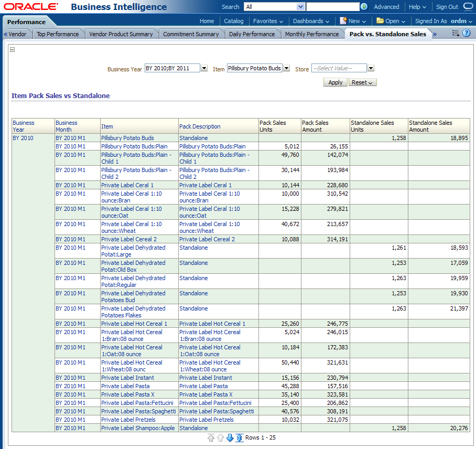The image size is (476, 449).
Task: Open the Business Year dropdown arrow
Action: pyautogui.click(x=204, y=68)
